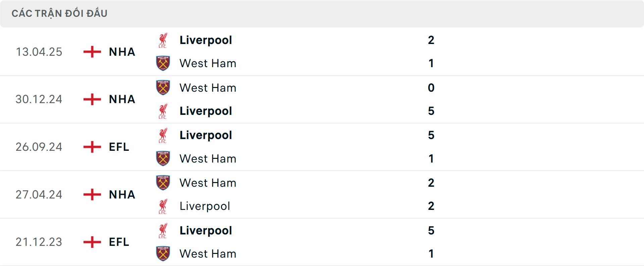
Task: Click the Liverpool crest in the 21.12.23 match
Action: click(x=163, y=231)
